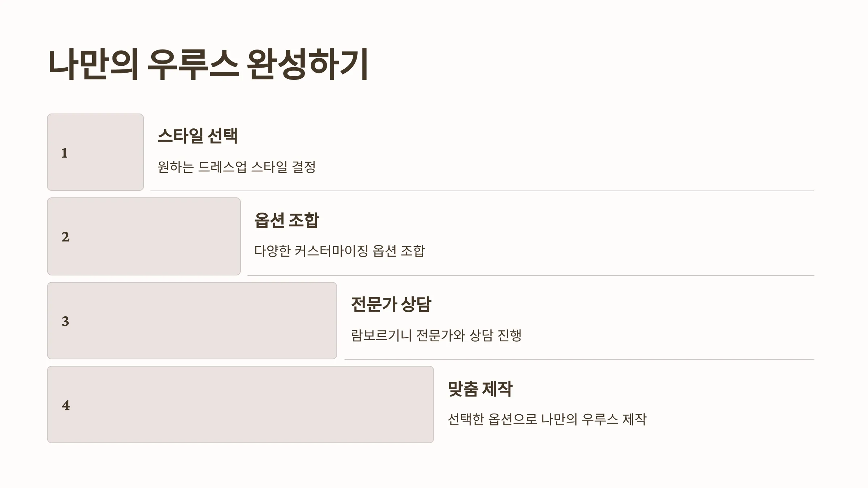
Task: Click the number 3 label
Action: (65, 321)
